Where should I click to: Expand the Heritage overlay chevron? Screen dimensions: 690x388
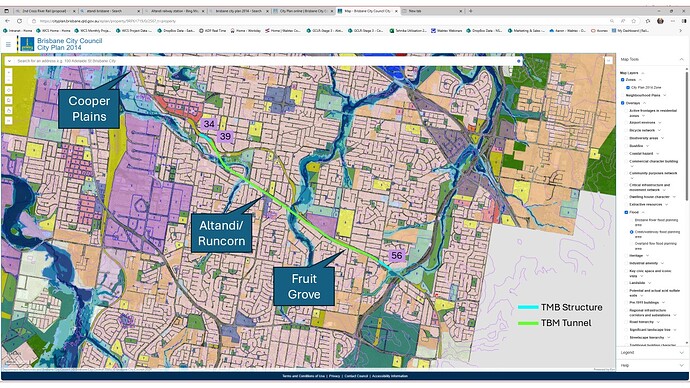click(x=647, y=256)
